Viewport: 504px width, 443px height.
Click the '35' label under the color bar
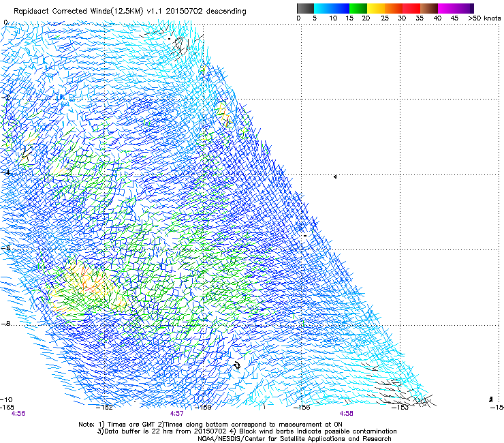tap(420, 18)
